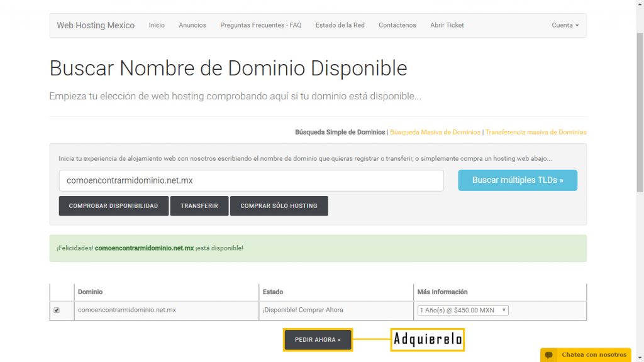Open the Chatea con nosotros widget
This screenshot has height=362, width=644.
tap(594, 355)
